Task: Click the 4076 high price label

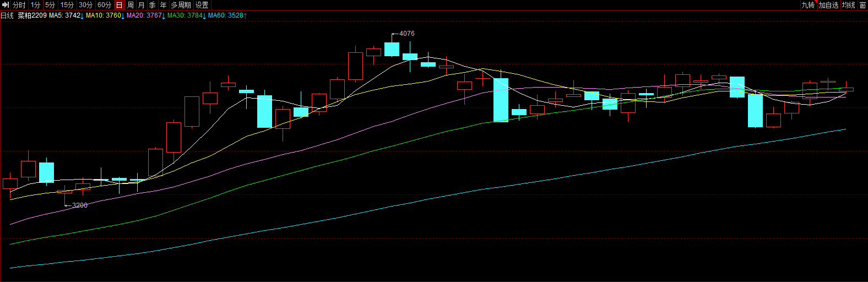Action: (x=407, y=34)
